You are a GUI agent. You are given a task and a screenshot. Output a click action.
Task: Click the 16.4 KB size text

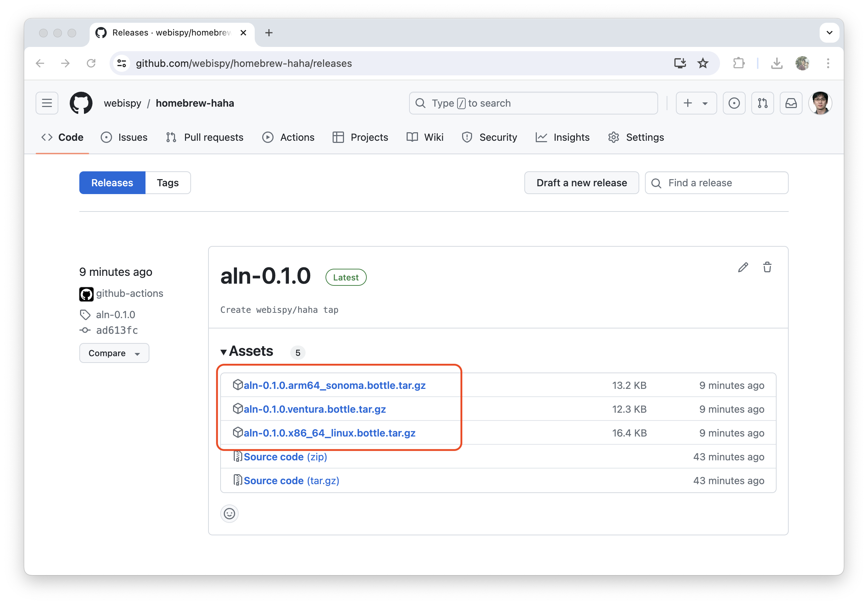click(x=629, y=433)
